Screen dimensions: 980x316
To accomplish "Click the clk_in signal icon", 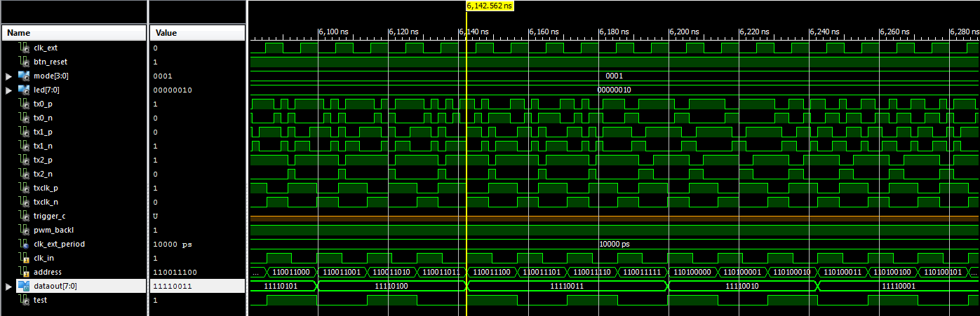I will click(x=24, y=258).
